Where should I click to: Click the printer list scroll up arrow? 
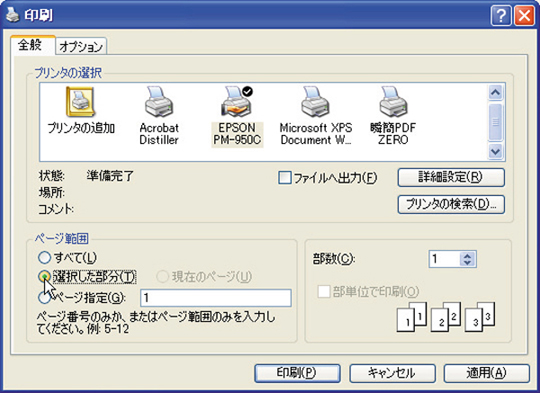pos(496,92)
